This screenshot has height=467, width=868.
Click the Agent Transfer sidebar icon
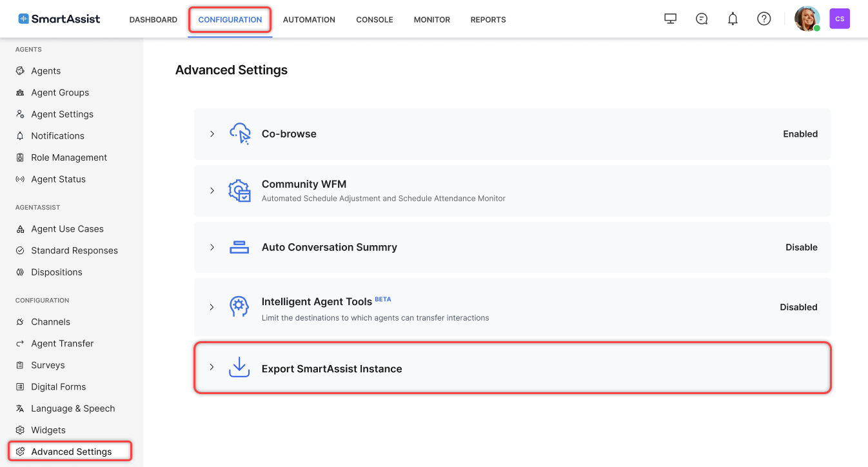[x=20, y=344]
